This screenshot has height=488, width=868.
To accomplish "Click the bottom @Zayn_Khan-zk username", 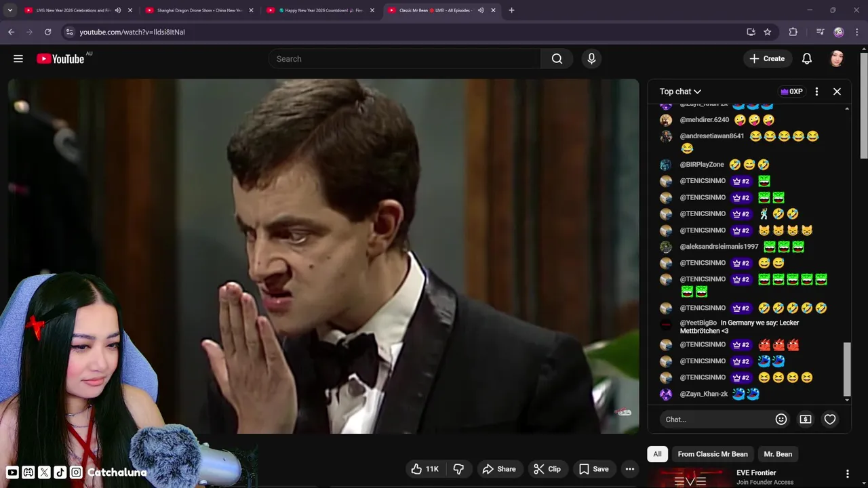I will [704, 394].
